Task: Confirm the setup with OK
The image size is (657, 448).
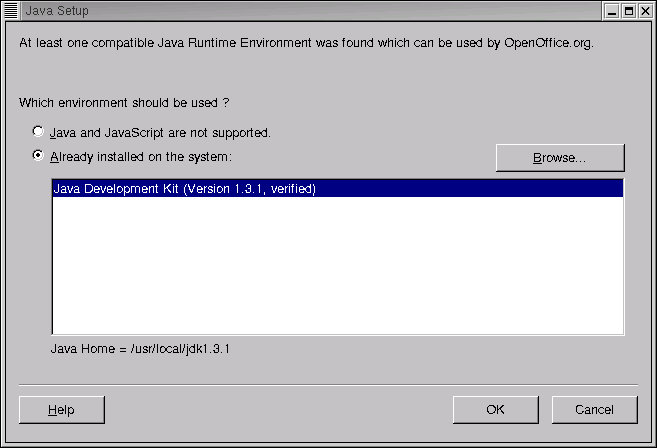Action: (495, 409)
